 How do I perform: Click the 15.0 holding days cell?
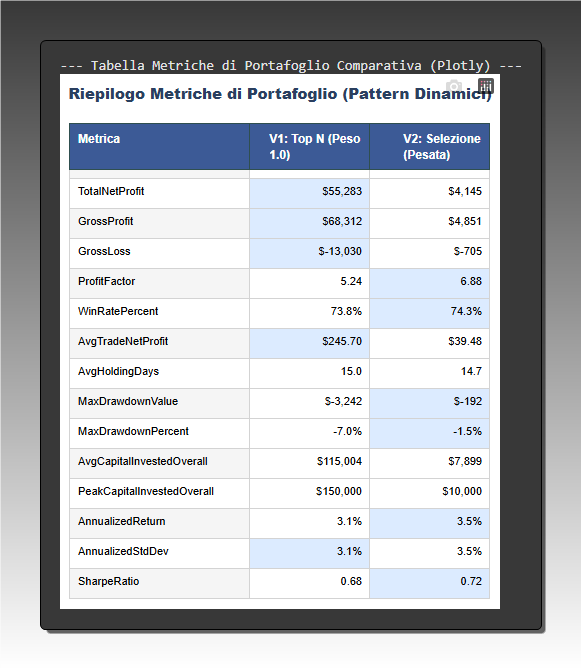click(309, 374)
